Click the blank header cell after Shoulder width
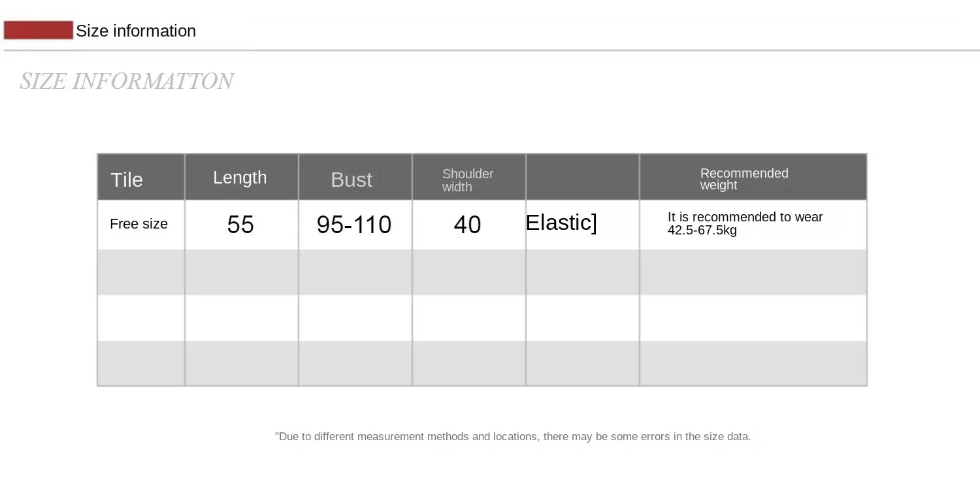This screenshot has width=980, height=495. 582,178
